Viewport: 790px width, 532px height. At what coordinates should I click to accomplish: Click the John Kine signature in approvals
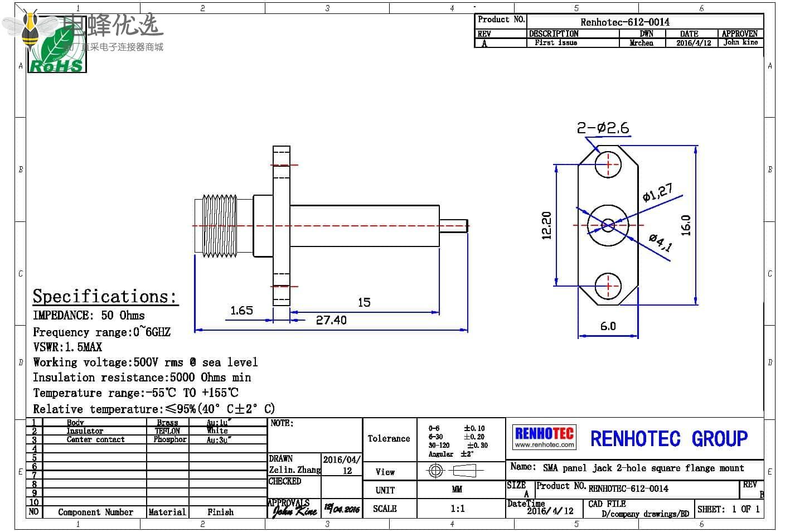point(294,510)
